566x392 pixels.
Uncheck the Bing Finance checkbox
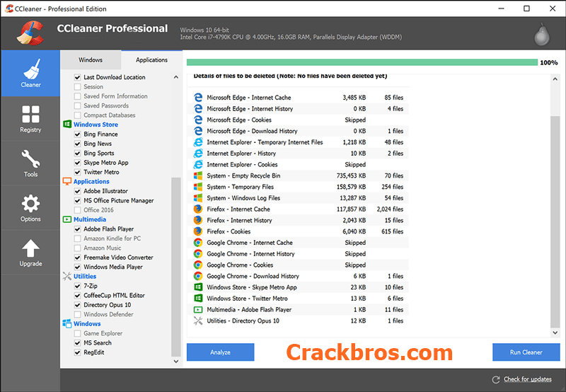point(77,134)
